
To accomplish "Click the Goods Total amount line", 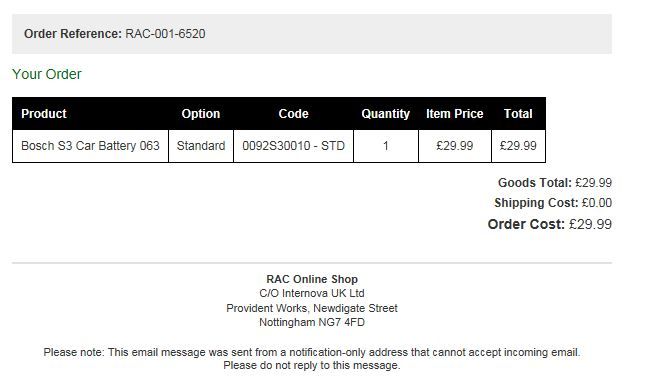I will pyautogui.click(x=555, y=183).
